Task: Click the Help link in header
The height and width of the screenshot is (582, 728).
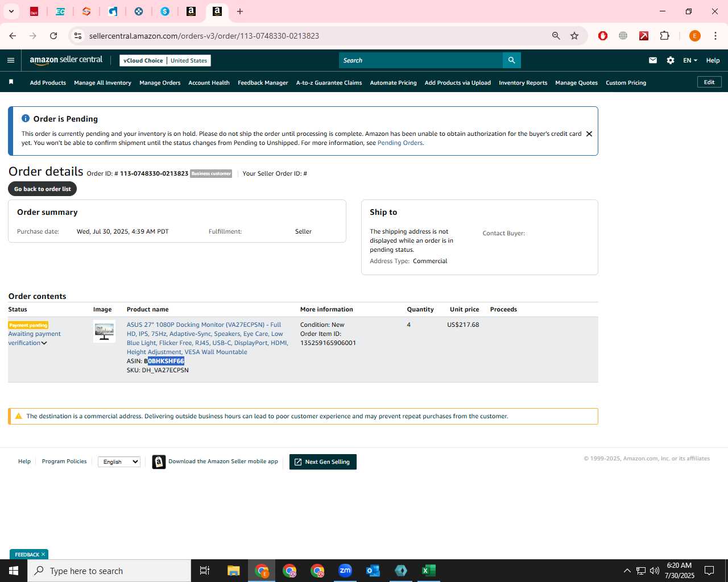Action: (x=713, y=60)
